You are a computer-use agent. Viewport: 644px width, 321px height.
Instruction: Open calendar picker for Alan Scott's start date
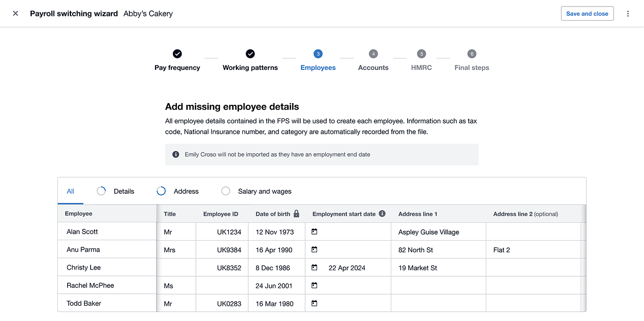pyautogui.click(x=314, y=231)
